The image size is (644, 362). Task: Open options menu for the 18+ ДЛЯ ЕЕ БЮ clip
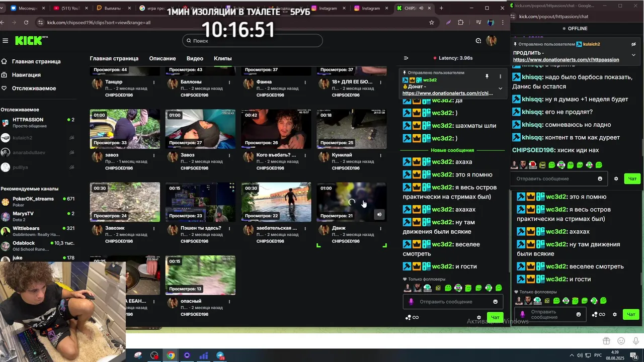coord(381,82)
